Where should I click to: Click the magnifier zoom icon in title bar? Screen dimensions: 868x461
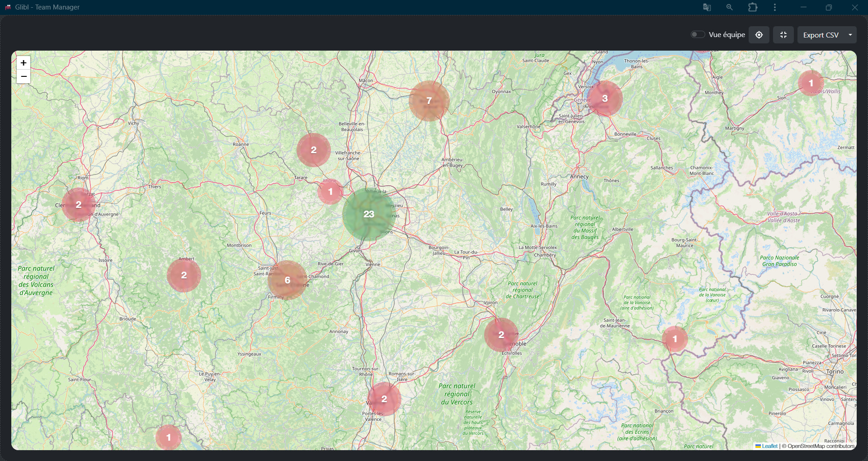729,7
